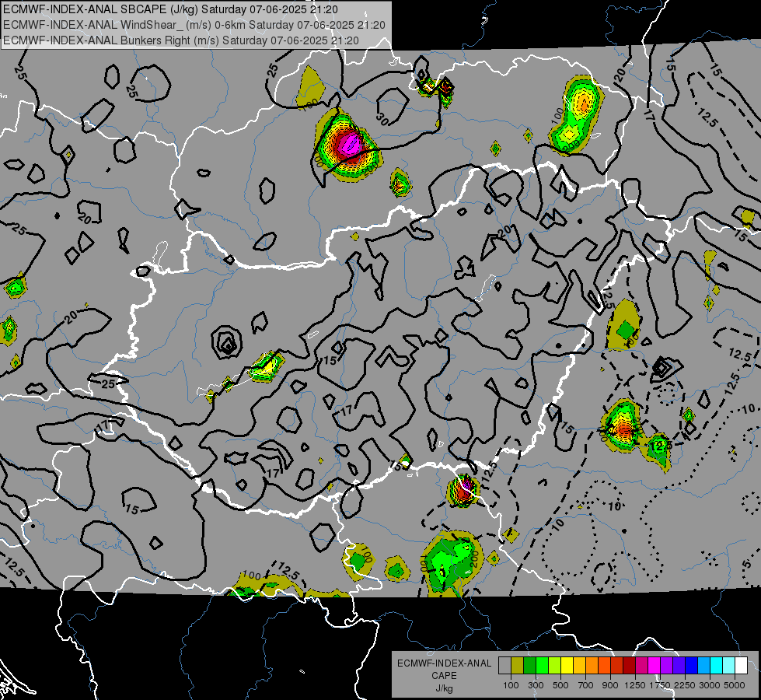
Task: Click the legend value 700
Action: pyautogui.click(x=586, y=685)
